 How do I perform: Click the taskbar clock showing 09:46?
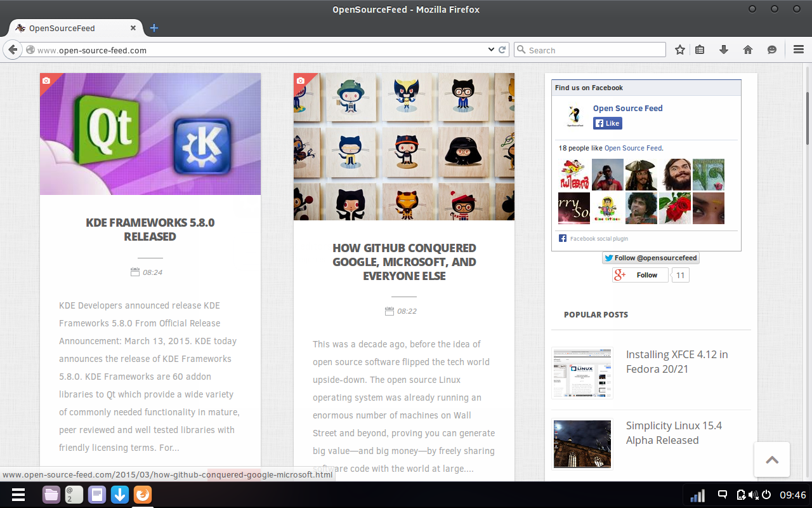792,495
